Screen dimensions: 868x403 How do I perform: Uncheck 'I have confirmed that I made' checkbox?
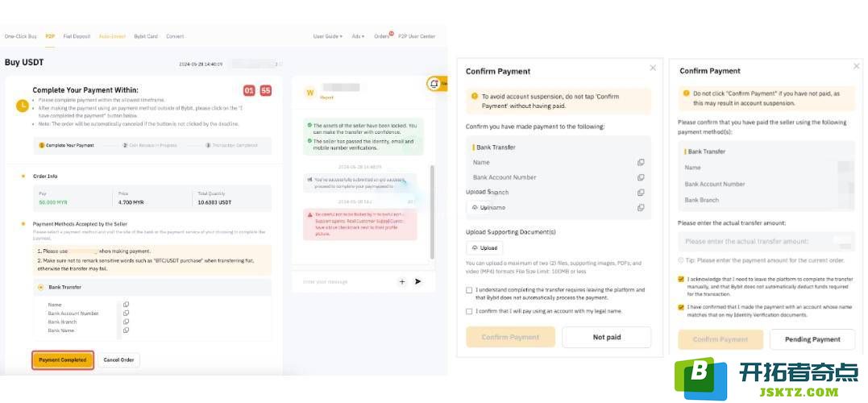click(x=681, y=306)
